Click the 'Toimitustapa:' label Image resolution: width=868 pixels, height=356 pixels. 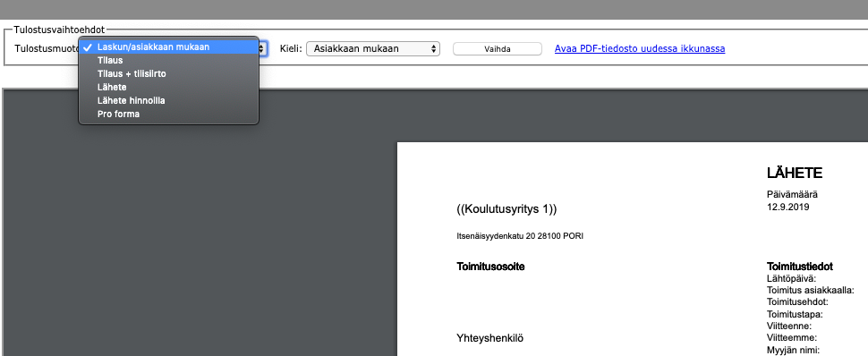pos(795,315)
